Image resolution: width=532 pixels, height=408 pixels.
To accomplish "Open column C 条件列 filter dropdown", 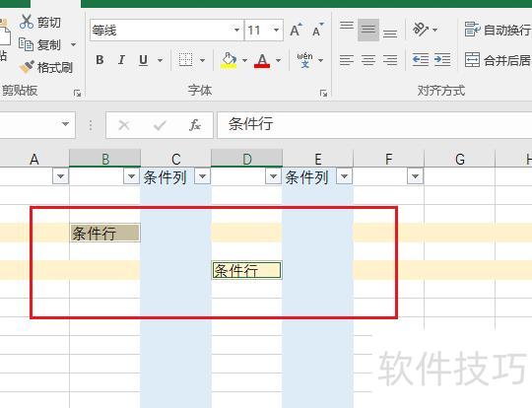I will click(x=203, y=176).
